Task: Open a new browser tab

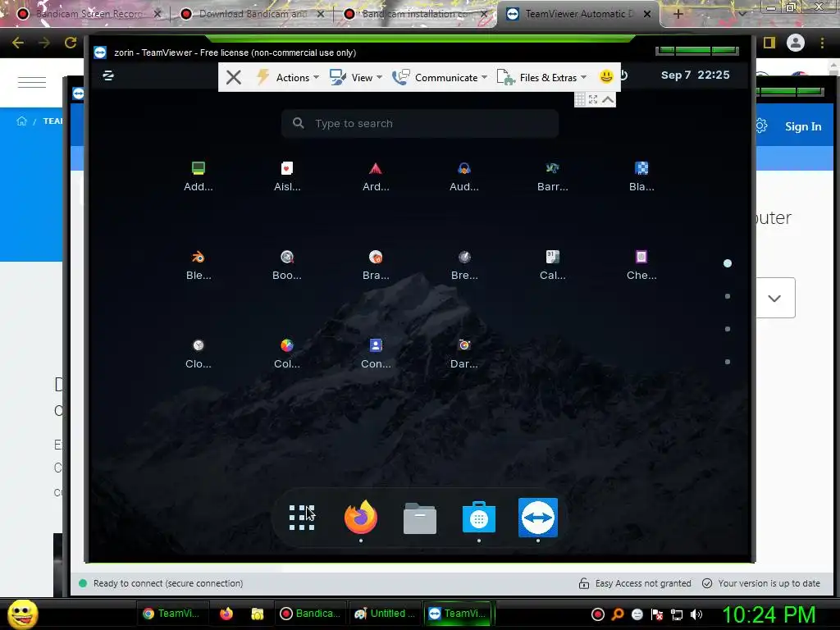Action: 678,14
